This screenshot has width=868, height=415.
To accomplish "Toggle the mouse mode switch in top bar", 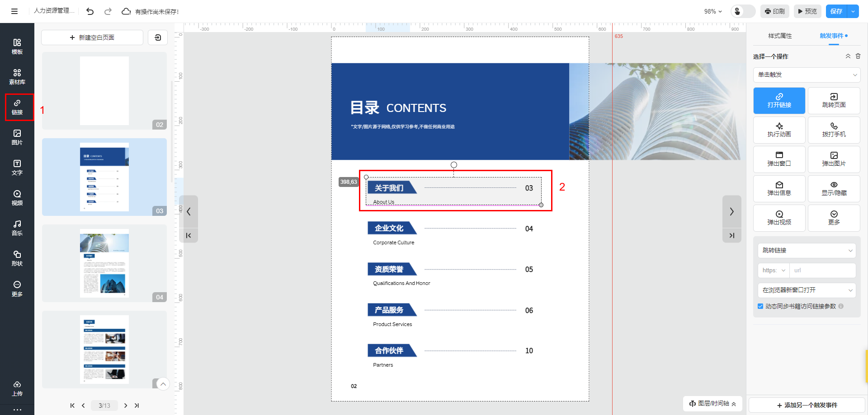I will [743, 11].
